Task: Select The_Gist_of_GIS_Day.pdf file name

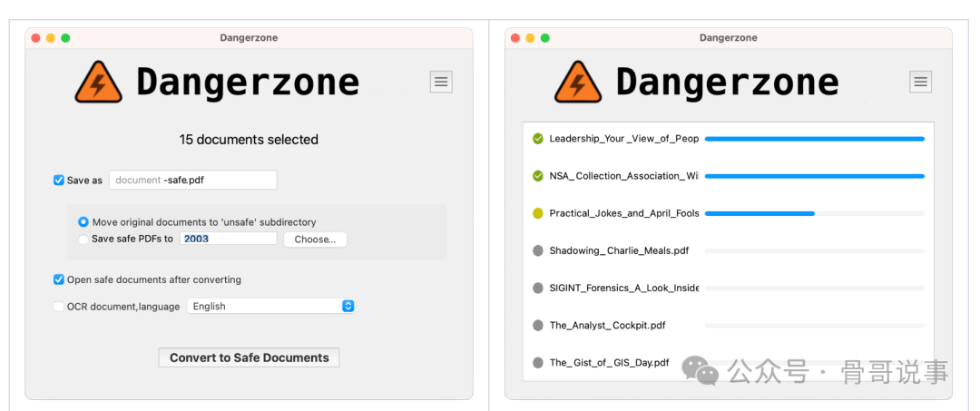Action: [x=609, y=362]
